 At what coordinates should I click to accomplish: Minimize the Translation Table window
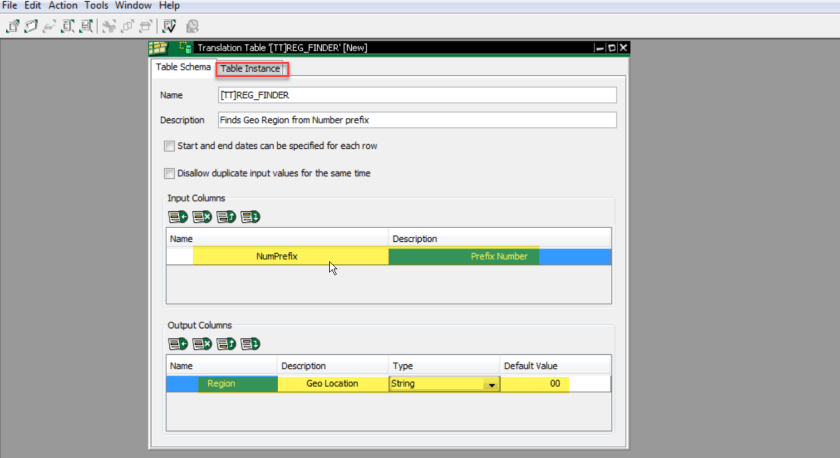point(599,48)
